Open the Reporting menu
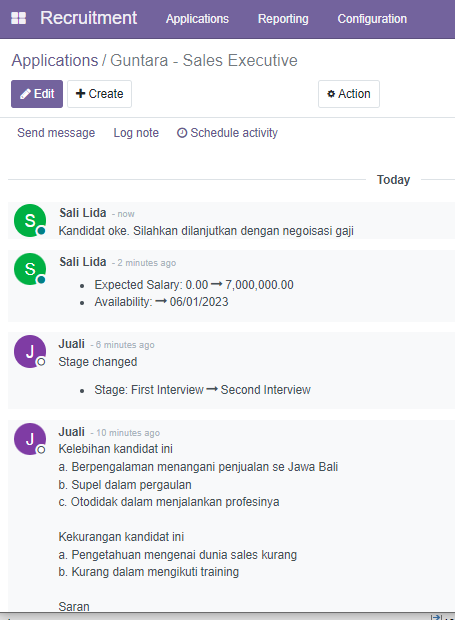Image resolution: width=455 pixels, height=620 pixels. coord(283,19)
